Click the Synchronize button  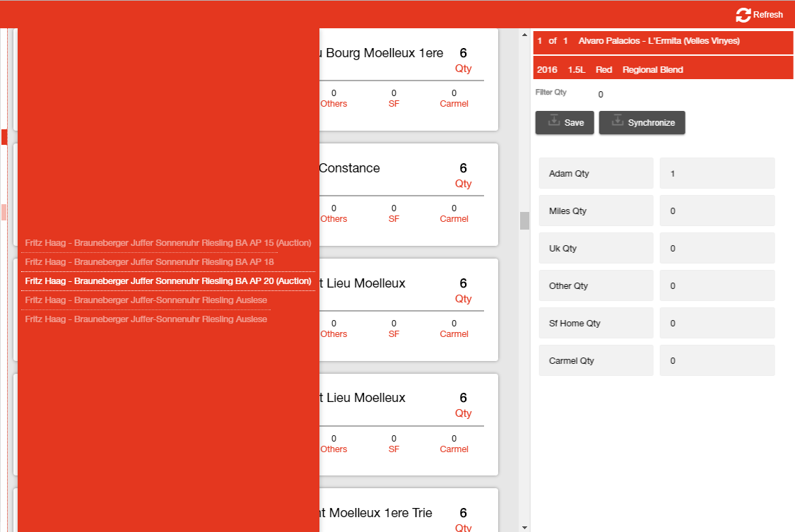pos(642,123)
